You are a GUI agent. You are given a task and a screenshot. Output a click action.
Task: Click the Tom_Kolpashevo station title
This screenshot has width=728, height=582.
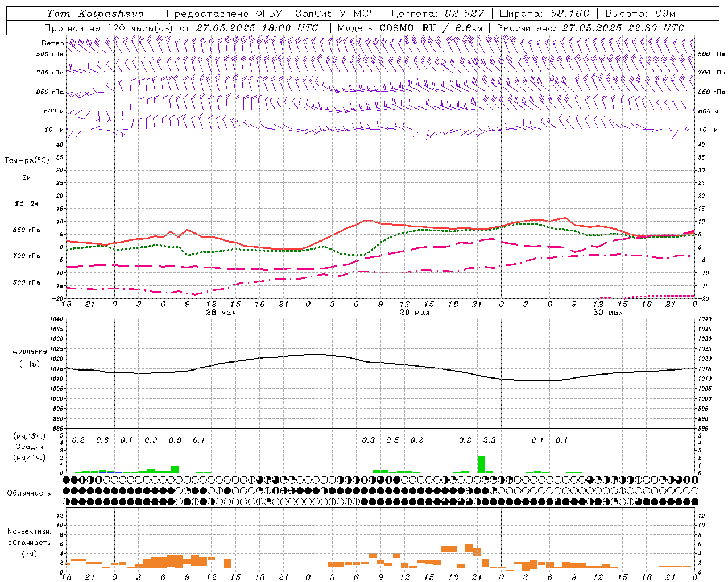click(95, 14)
